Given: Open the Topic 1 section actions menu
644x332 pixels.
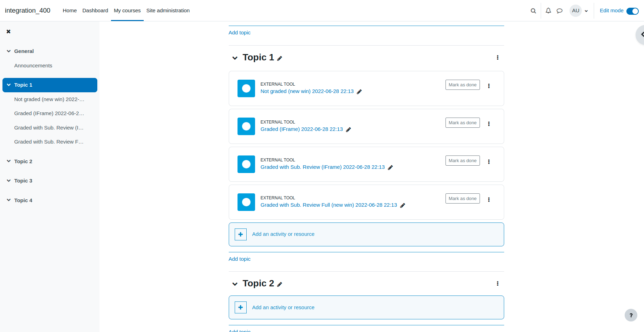Looking at the screenshot, I should point(497,58).
